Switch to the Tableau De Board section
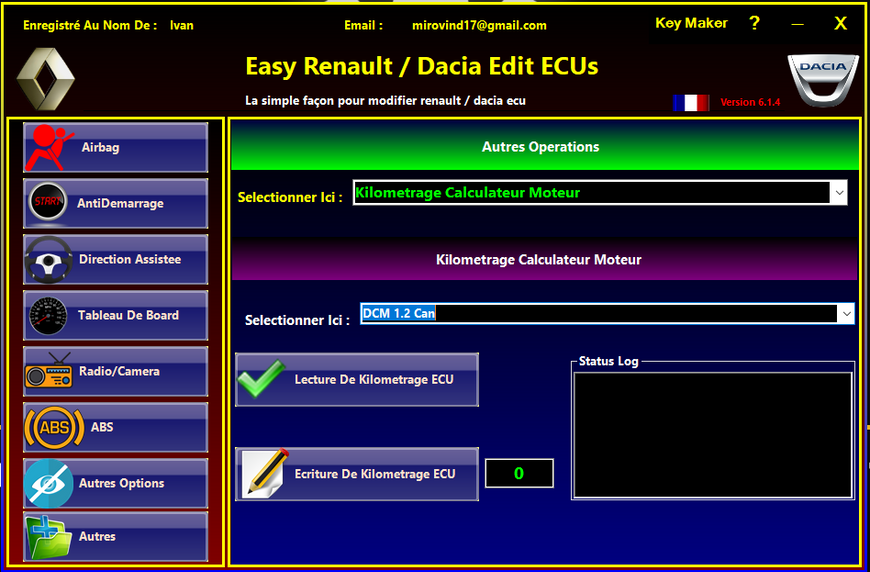 click(115, 316)
